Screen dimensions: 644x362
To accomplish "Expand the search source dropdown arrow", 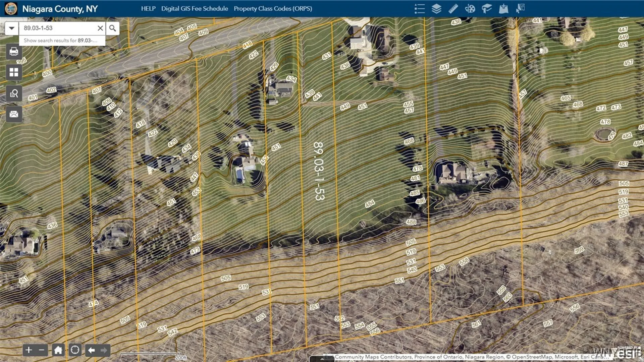I will [x=12, y=28].
